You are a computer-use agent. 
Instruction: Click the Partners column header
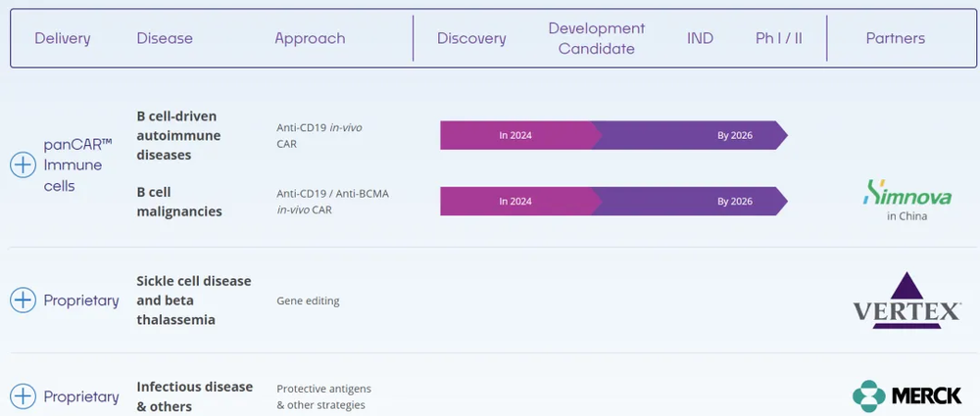tap(895, 38)
